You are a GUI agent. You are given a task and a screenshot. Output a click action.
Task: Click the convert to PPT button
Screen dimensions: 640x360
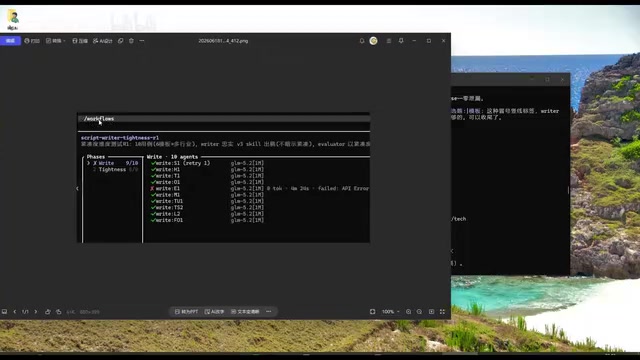[186, 311]
